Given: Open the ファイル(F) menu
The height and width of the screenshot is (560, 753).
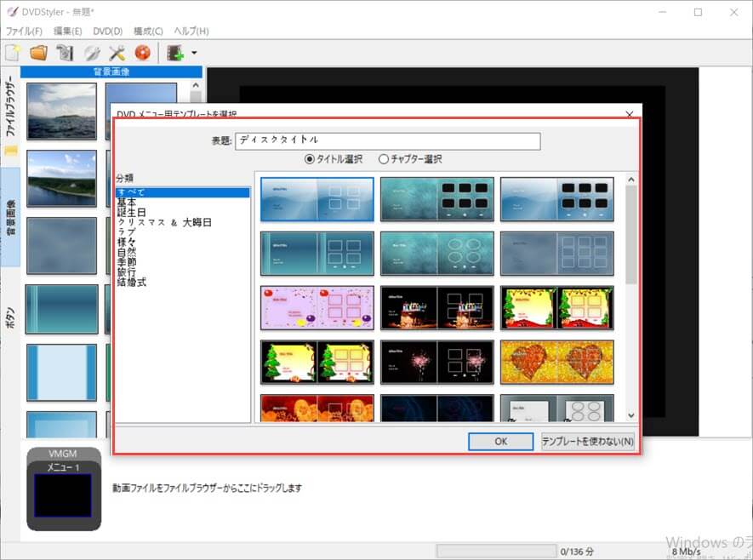Looking at the screenshot, I should point(25,31).
